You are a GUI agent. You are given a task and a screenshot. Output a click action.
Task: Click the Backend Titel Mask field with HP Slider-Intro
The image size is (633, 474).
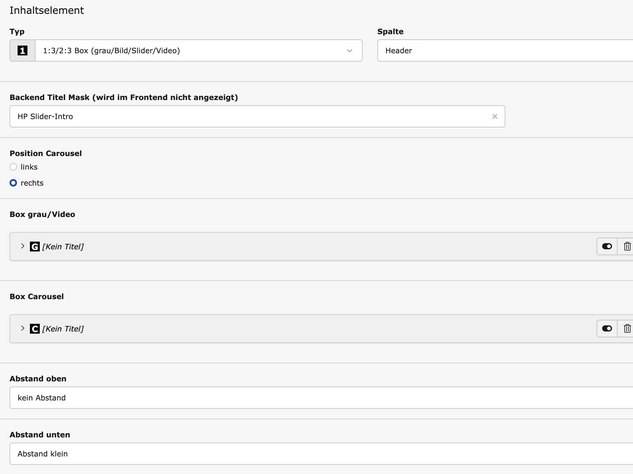257,116
